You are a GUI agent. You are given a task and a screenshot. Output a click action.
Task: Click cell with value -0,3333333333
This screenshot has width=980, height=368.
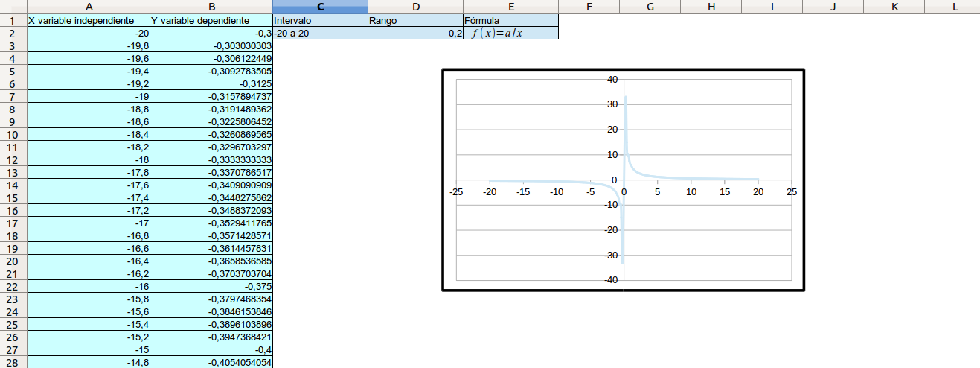[x=212, y=159]
